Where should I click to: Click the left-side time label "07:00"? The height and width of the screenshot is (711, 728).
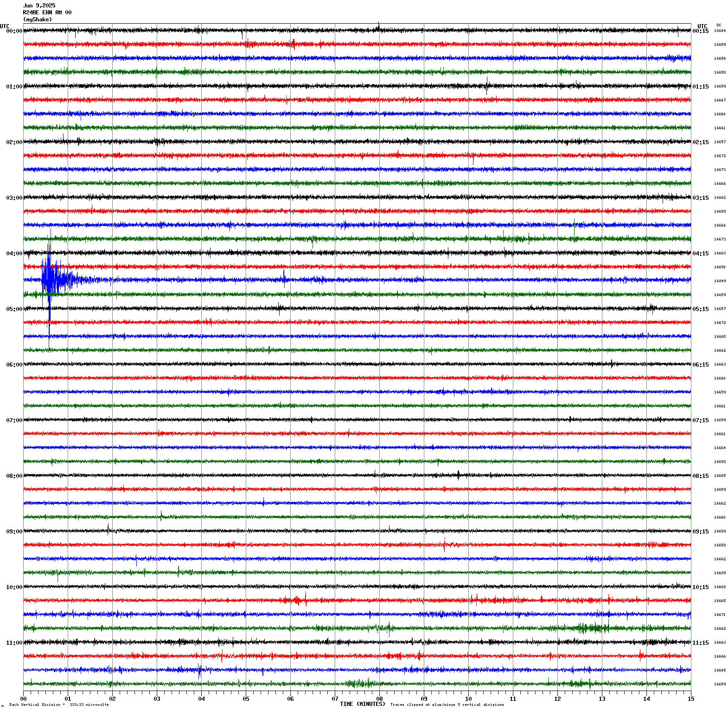click(x=14, y=420)
